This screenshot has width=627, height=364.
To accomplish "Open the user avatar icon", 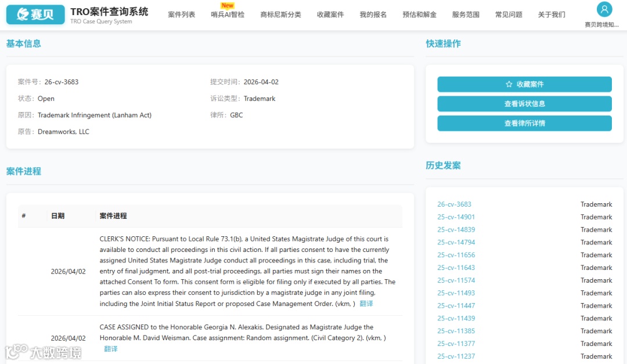I will coord(604,9).
